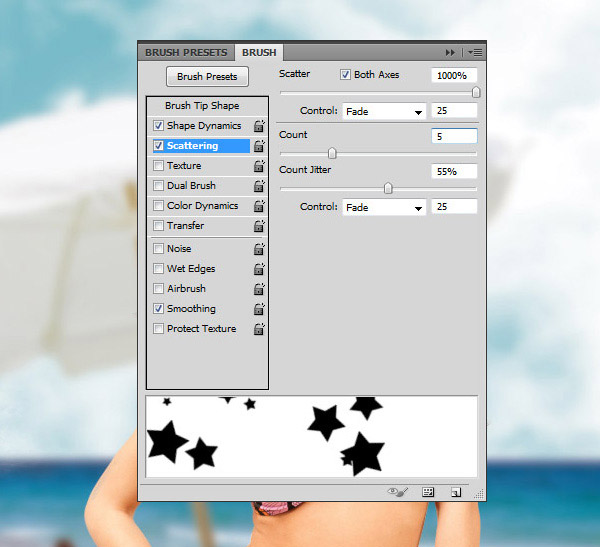The height and width of the screenshot is (547, 600).
Task: Click the Smoothing label
Action: click(x=191, y=309)
